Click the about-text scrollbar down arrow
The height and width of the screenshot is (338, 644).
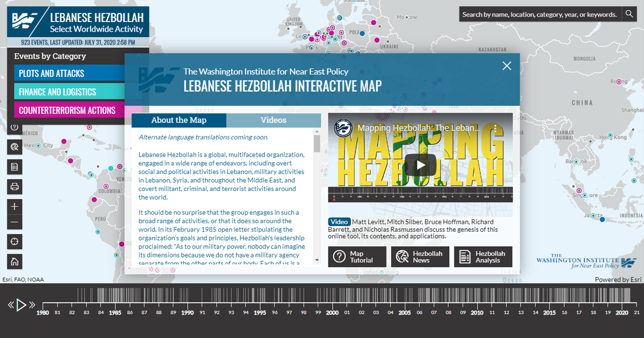[317, 260]
